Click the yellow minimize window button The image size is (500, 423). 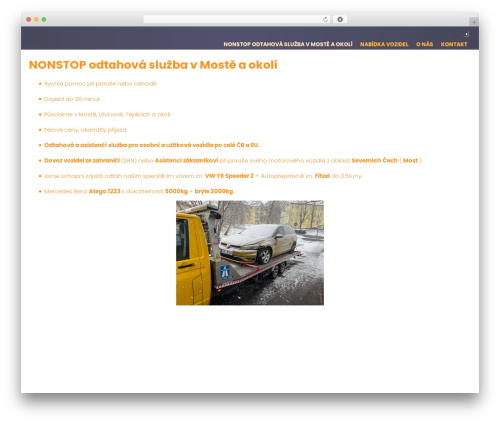pos(36,19)
